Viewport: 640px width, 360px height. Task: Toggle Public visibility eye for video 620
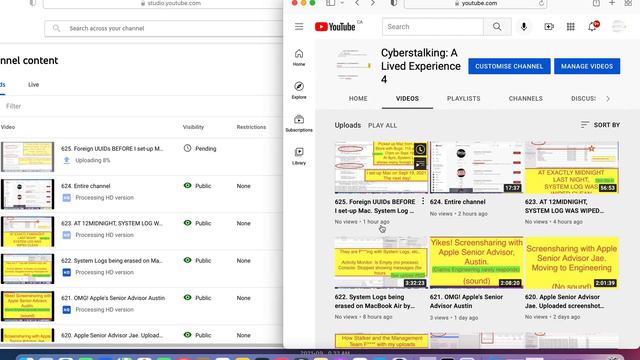coord(187,335)
